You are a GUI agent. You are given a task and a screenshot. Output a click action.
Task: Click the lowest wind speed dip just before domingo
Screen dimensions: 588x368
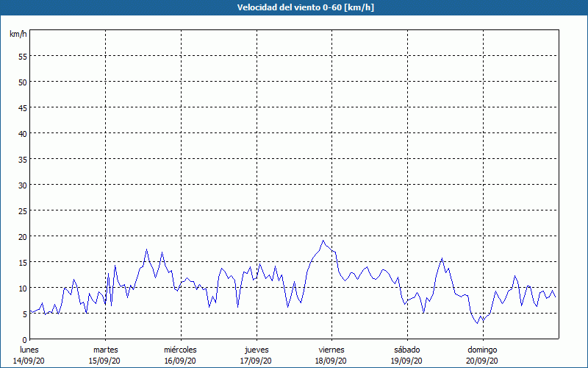tap(477, 323)
